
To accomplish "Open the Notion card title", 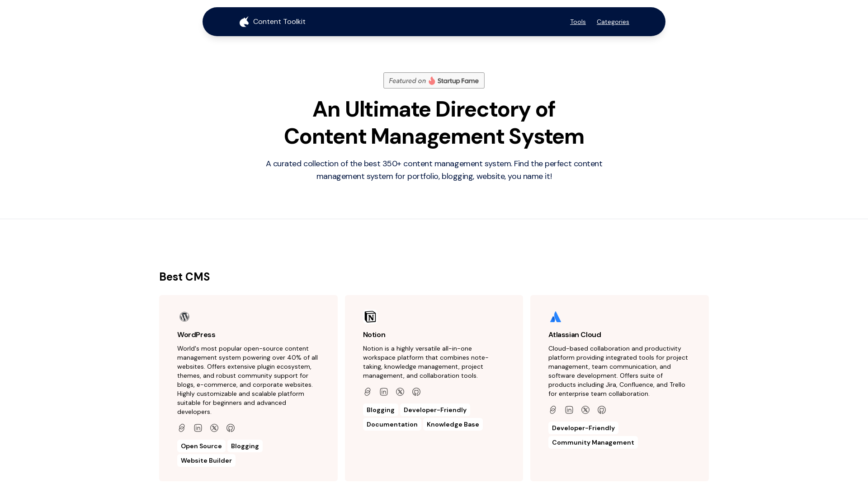I will 374,335.
